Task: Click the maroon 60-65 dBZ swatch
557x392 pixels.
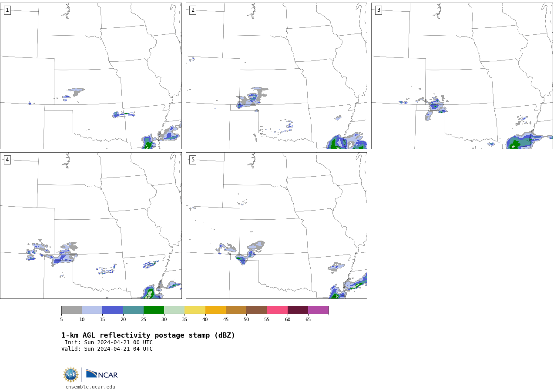Action: (298, 310)
